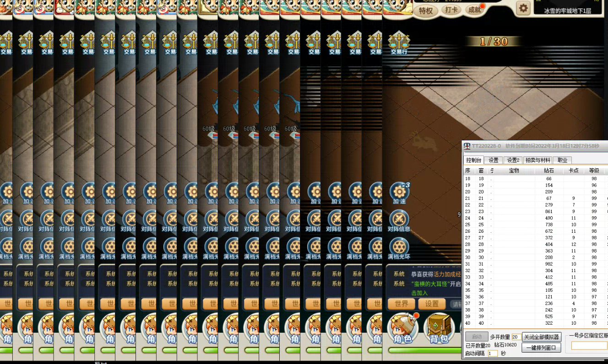Open the 背包 backpack chest icon
This screenshot has height=364, width=608.
[x=439, y=328]
